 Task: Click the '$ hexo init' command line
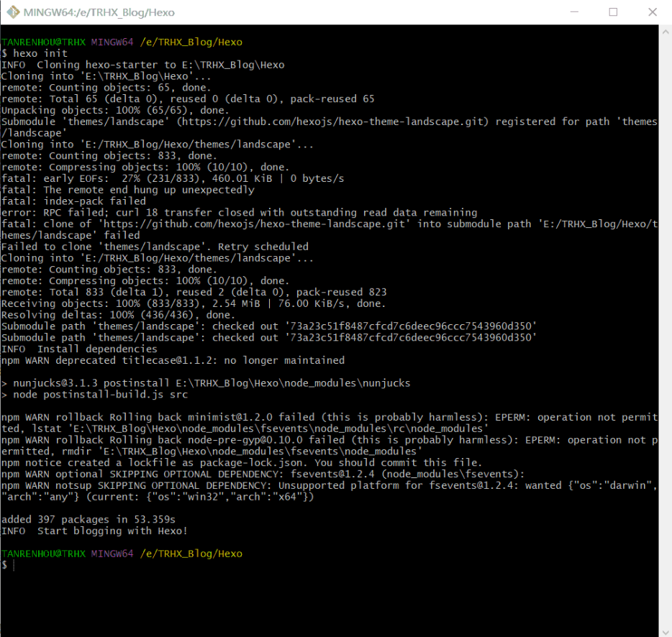(x=35, y=53)
